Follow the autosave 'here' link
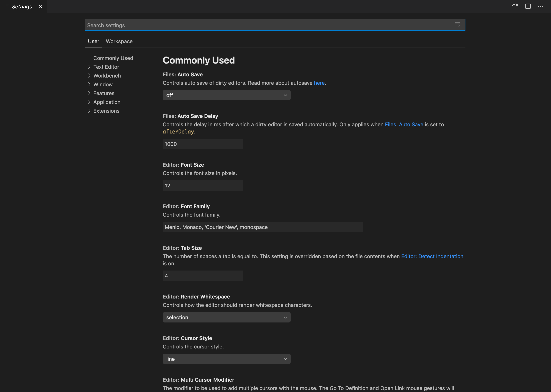Screen dimensions: 551x392 (319, 83)
